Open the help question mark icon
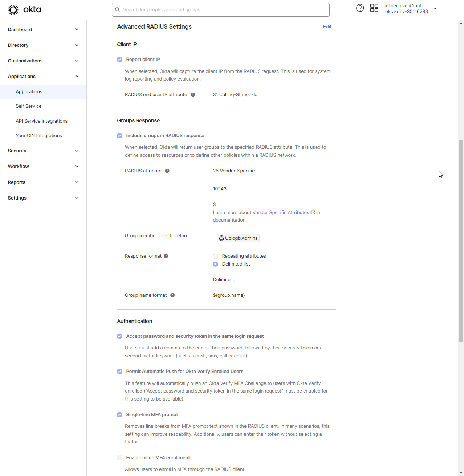The height and width of the screenshot is (476, 464). pyautogui.click(x=360, y=8)
